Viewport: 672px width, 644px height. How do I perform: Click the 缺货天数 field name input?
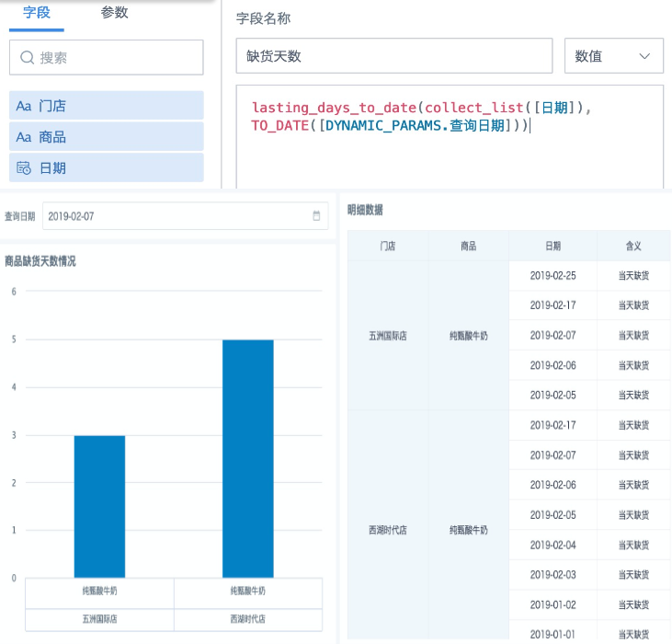point(393,56)
